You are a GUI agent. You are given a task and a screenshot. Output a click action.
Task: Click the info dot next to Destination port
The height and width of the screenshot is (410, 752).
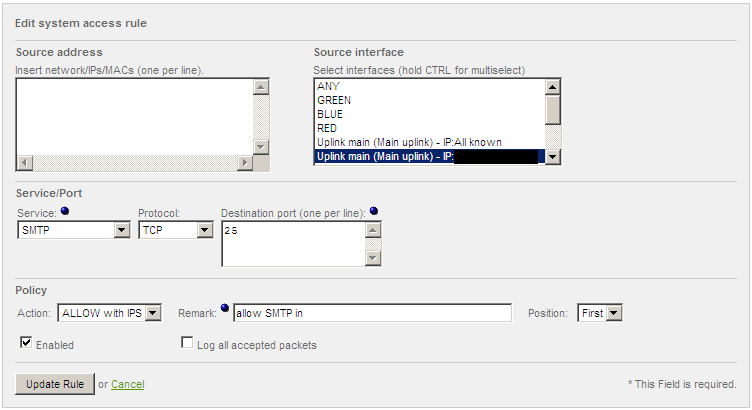pos(373,211)
